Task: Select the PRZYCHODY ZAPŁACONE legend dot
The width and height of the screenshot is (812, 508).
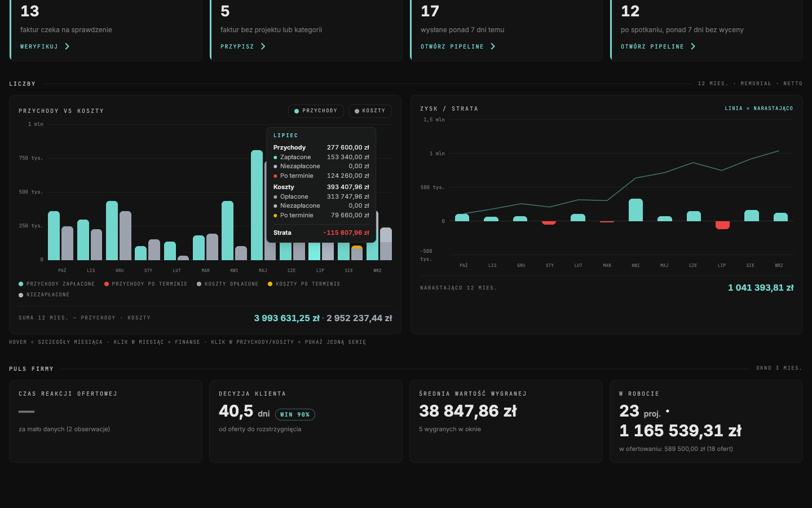Action: click(x=21, y=284)
